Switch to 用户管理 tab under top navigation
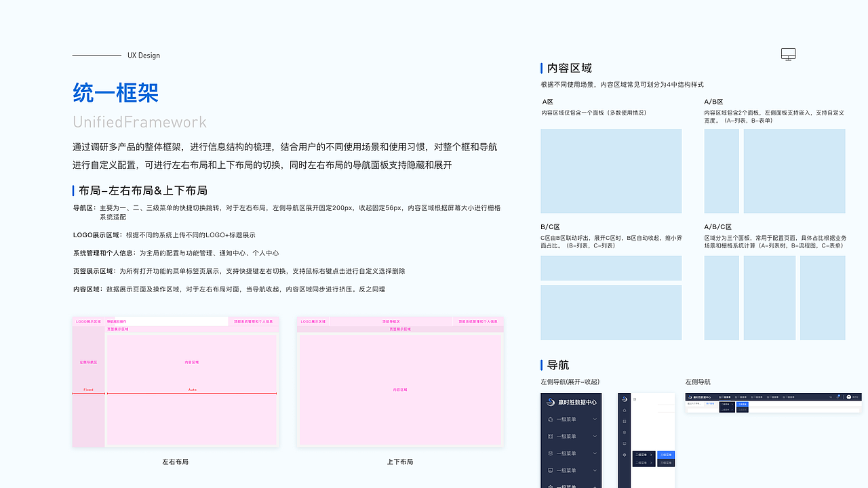This screenshot has width=868, height=488. pyautogui.click(x=710, y=404)
